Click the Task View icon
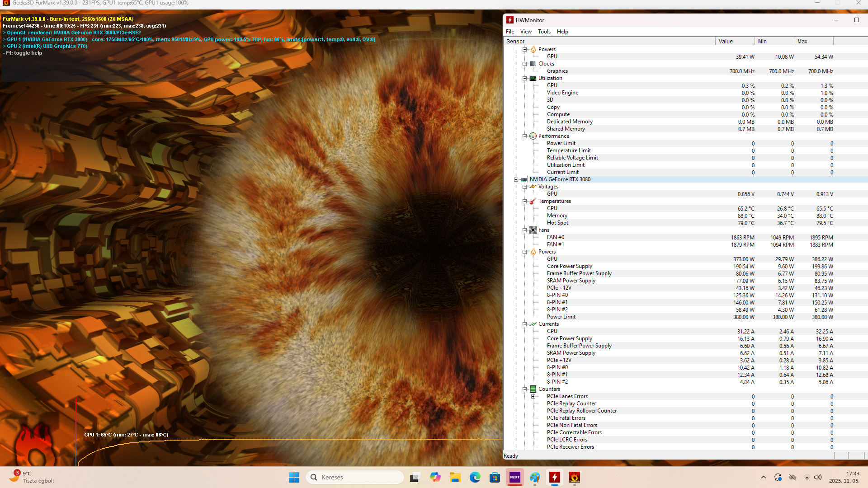The height and width of the screenshot is (488, 868). (x=415, y=477)
